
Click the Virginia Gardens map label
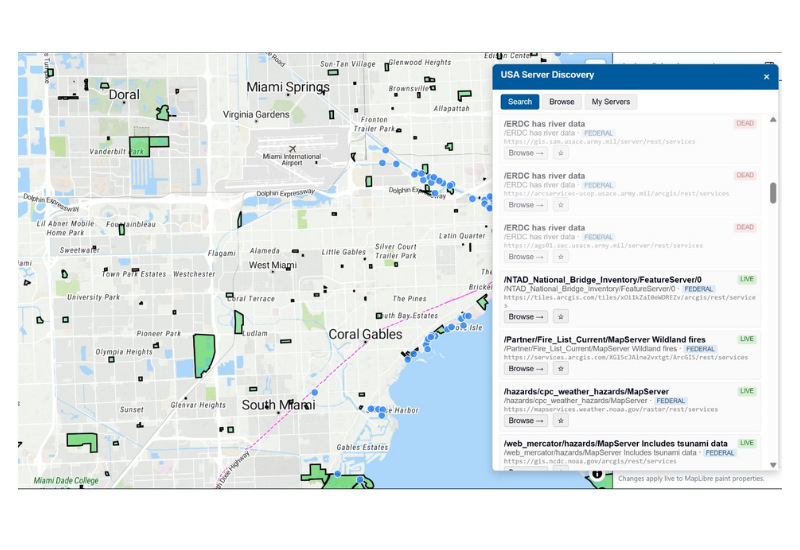[256, 115]
